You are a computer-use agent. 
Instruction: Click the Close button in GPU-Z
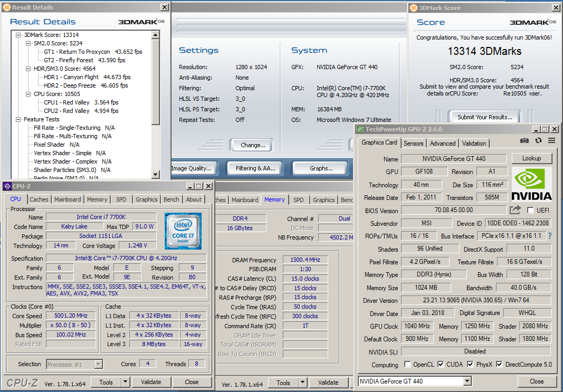coord(537,381)
